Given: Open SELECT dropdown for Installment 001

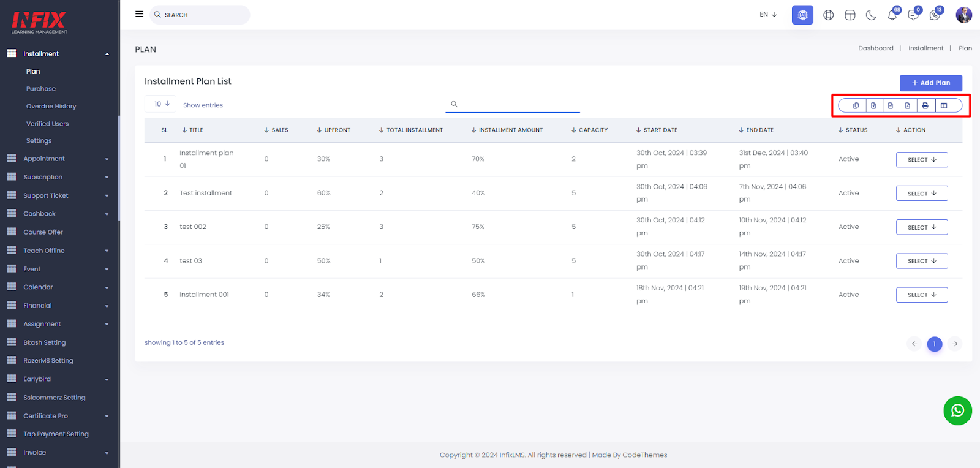Looking at the screenshot, I should [922, 295].
